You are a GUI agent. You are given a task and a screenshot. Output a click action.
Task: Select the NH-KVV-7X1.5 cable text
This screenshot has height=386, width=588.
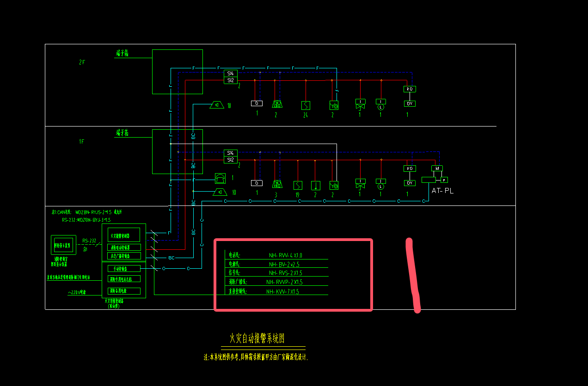point(282,292)
